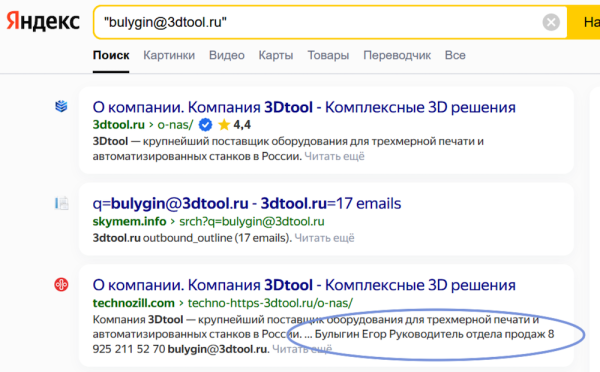Viewport: 600px width, 372px height.
Task: Click the technozill.com domain link
Action: tap(134, 303)
